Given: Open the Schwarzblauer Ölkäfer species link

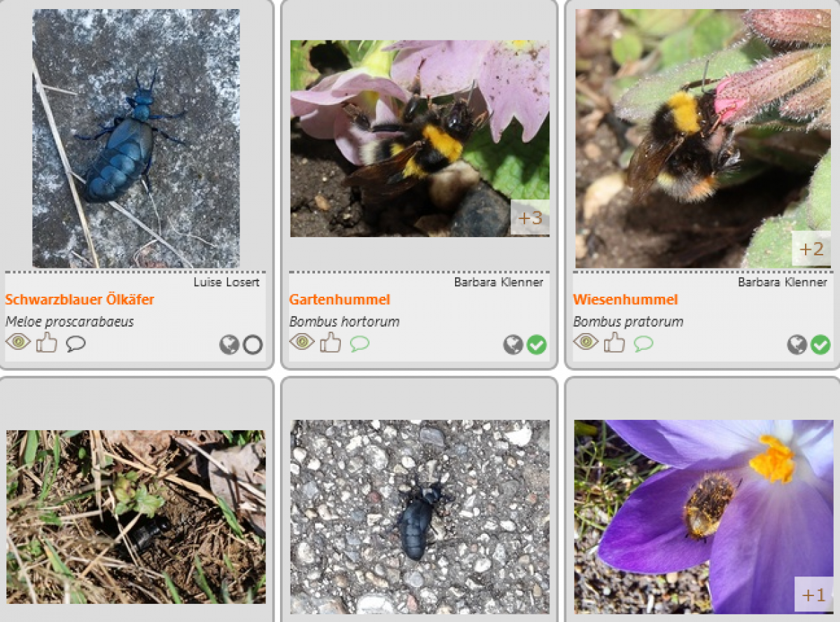Looking at the screenshot, I should pos(80,299).
